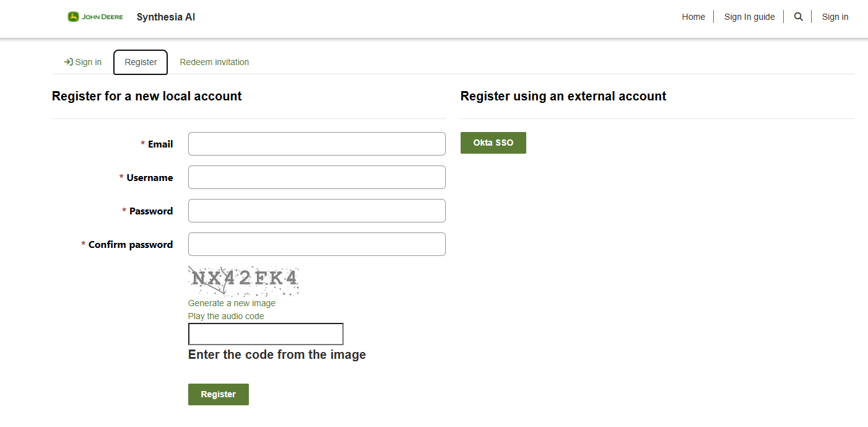The height and width of the screenshot is (427, 868).
Task: Open the Sign In guide menu item
Action: tap(749, 17)
